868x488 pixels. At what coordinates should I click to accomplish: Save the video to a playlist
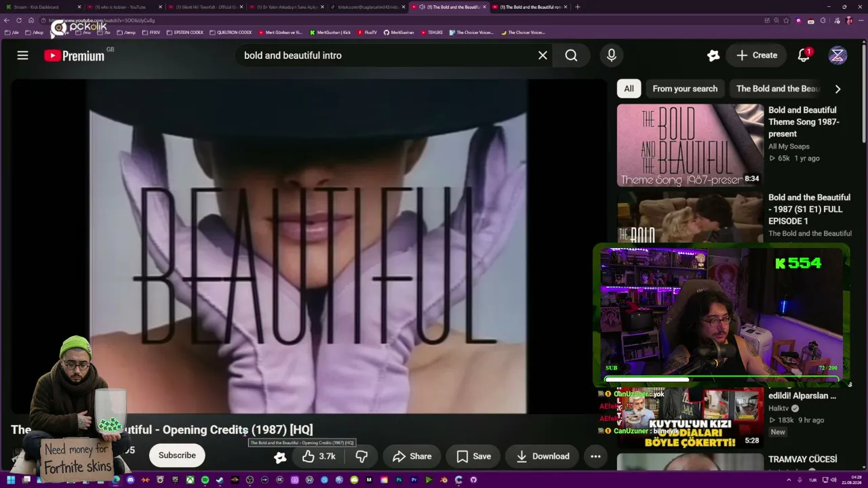click(473, 456)
